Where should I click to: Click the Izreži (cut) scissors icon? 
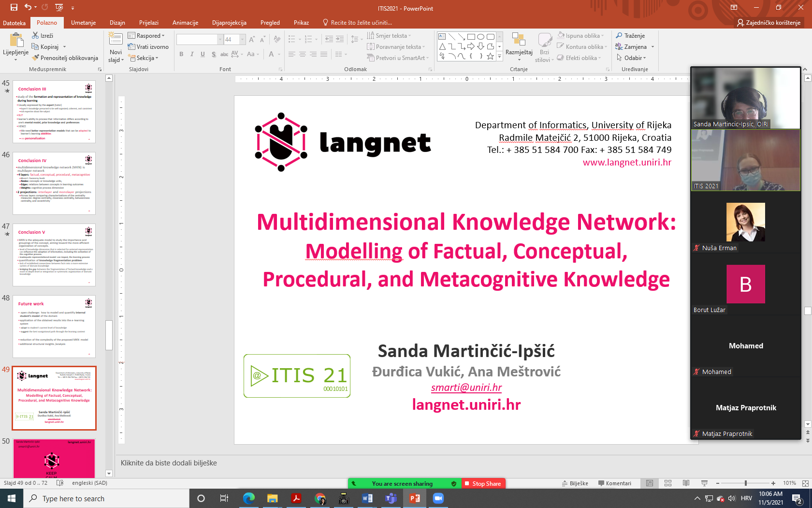click(x=35, y=35)
